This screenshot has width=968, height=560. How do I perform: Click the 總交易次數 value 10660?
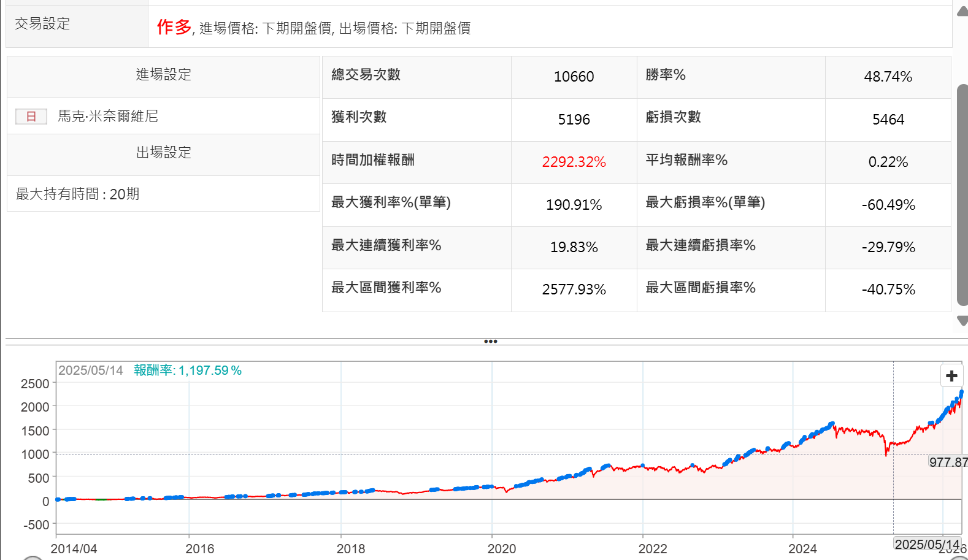[x=574, y=77]
